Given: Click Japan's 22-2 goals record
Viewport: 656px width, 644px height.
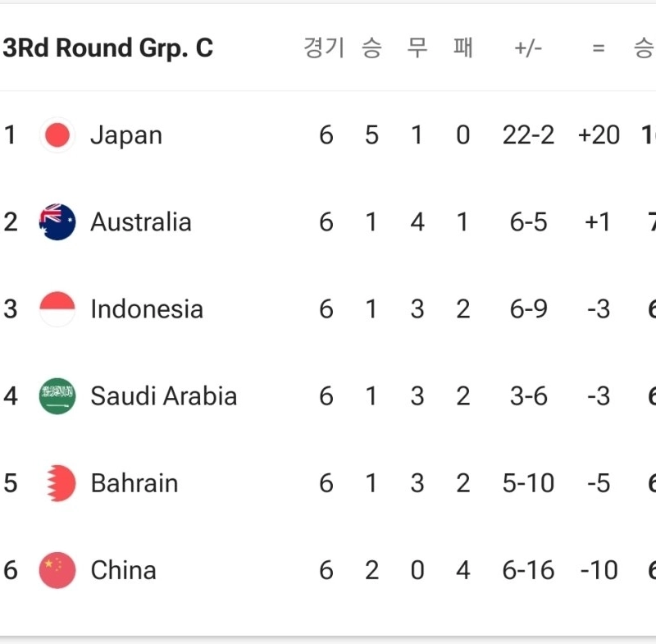Looking at the screenshot, I should coord(528,135).
